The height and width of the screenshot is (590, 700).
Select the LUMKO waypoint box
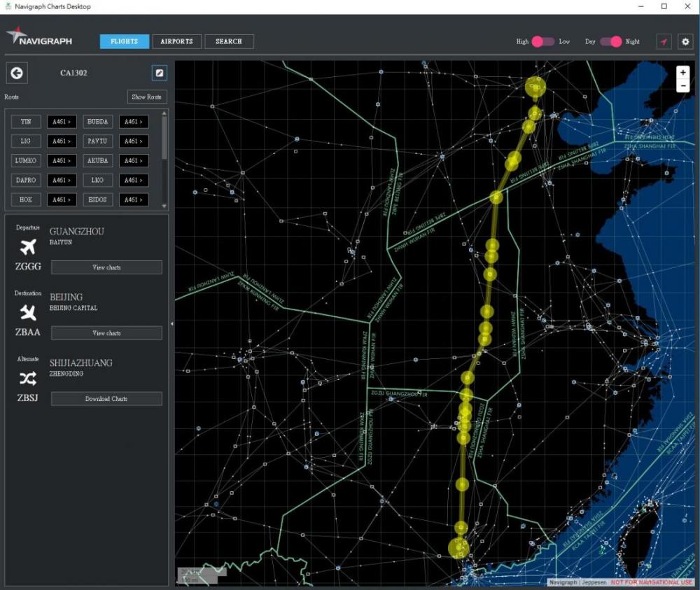pyautogui.click(x=26, y=161)
